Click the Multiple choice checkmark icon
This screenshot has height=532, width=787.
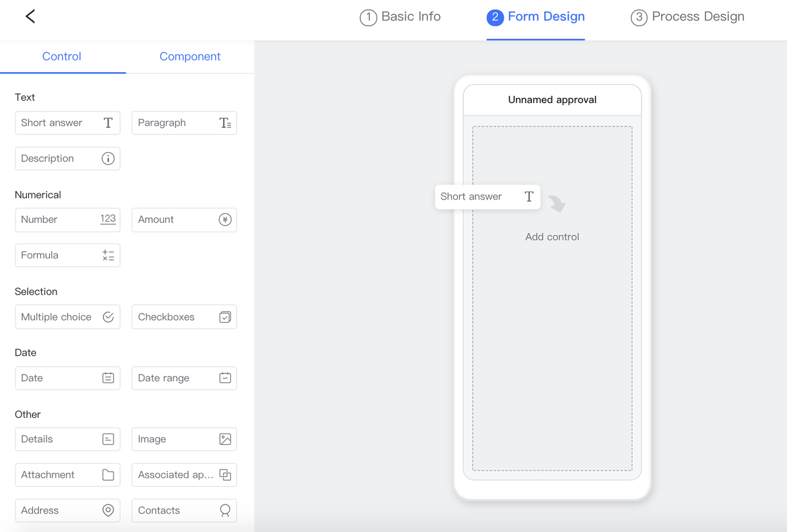(108, 317)
